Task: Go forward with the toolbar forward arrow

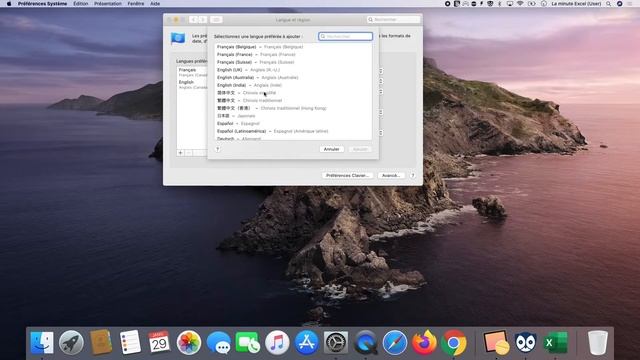Action: [202, 20]
